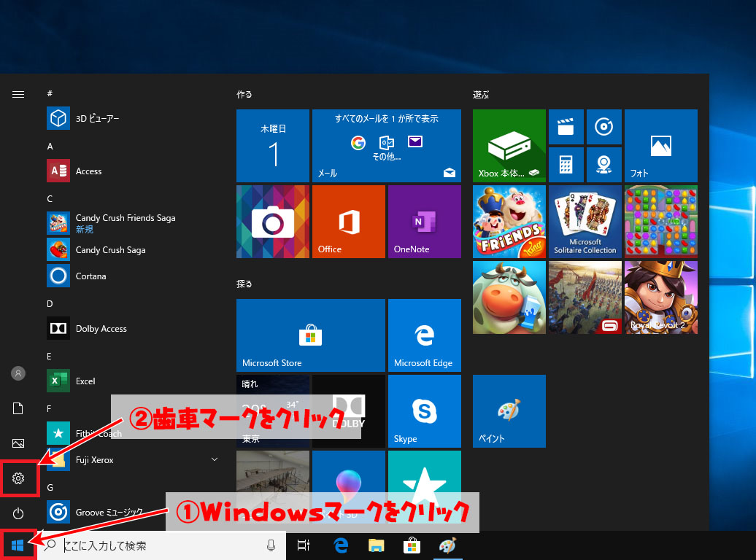756x560 pixels.
Task: Launch Cortana from the app list
Action: coord(133,276)
